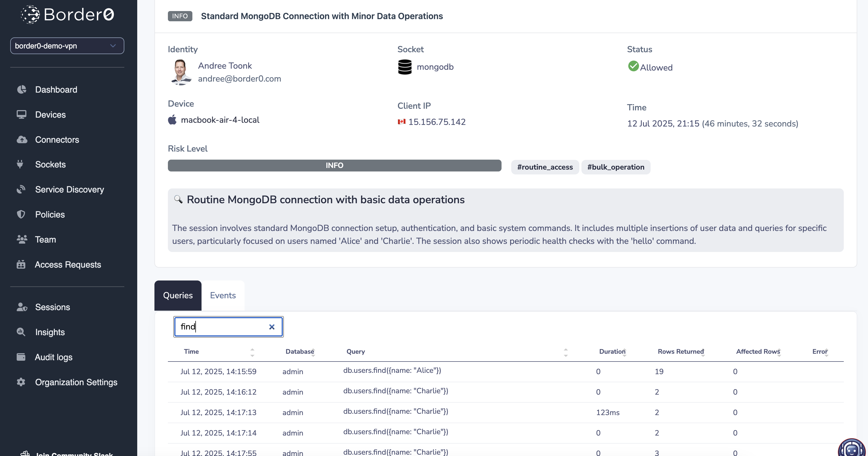
Task: Go to Devices in sidebar
Action: click(x=50, y=115)
